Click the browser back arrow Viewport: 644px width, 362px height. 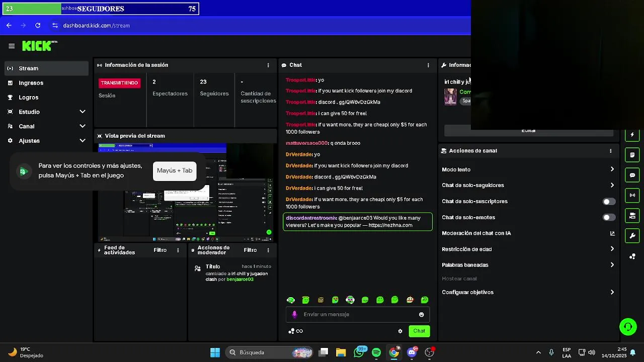pos(9,25)
